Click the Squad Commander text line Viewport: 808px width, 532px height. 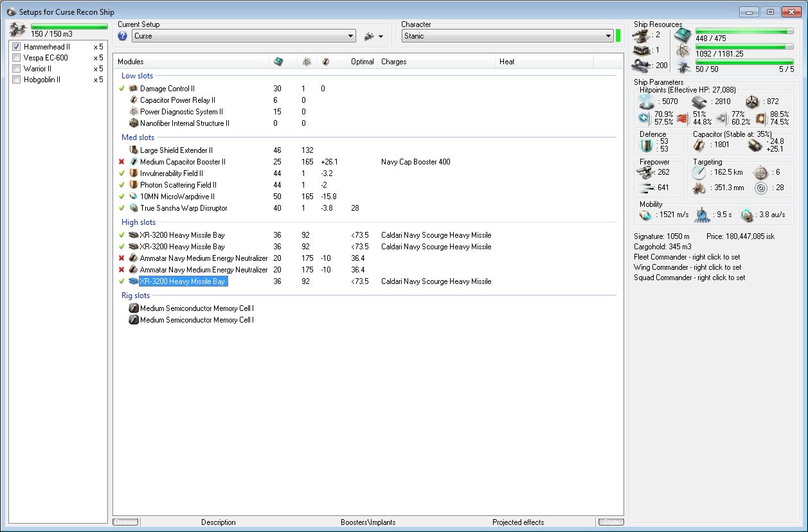tap(689, 278)
